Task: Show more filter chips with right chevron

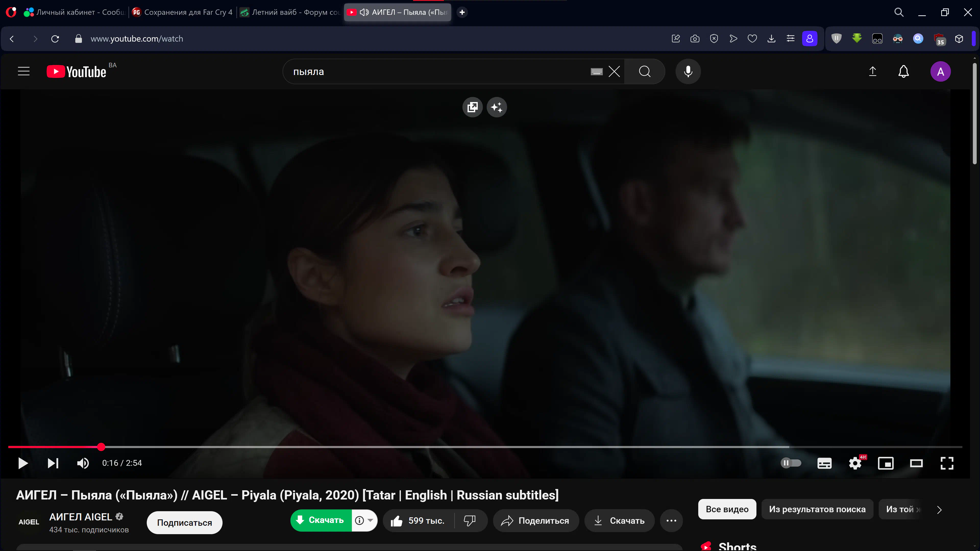Action: tap(939, 510)
